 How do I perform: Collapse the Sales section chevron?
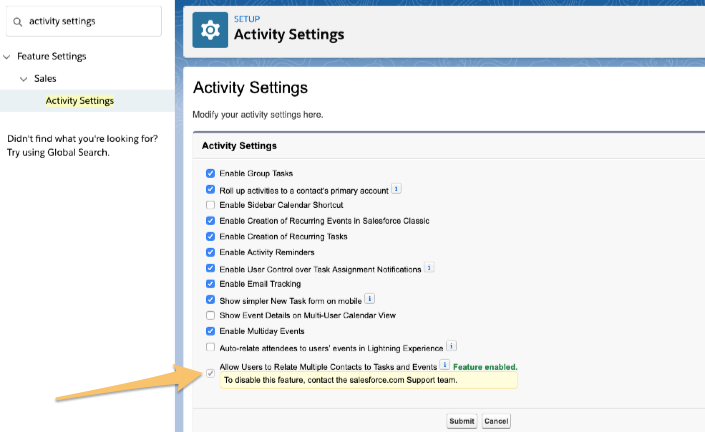click(x=24, y=78)
